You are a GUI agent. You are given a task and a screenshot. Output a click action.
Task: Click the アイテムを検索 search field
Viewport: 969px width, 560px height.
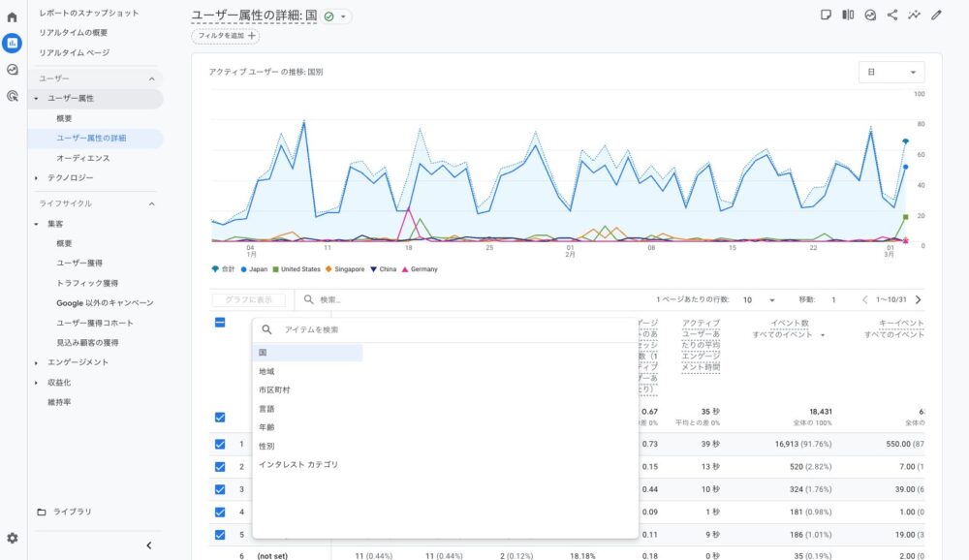pyautogui.click(x=446, y=330)
